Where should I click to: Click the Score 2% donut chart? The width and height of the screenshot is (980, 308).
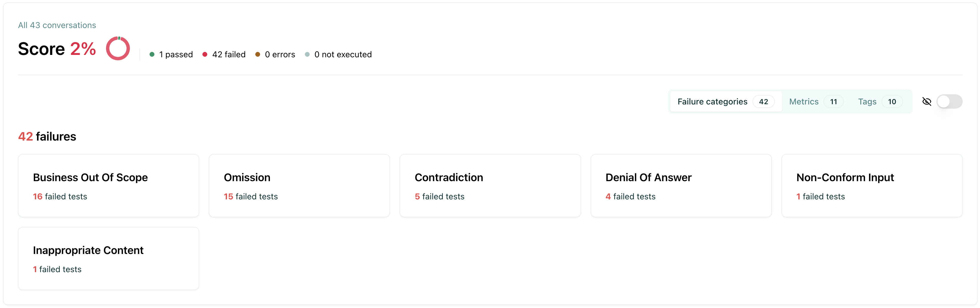pos(118,48)
